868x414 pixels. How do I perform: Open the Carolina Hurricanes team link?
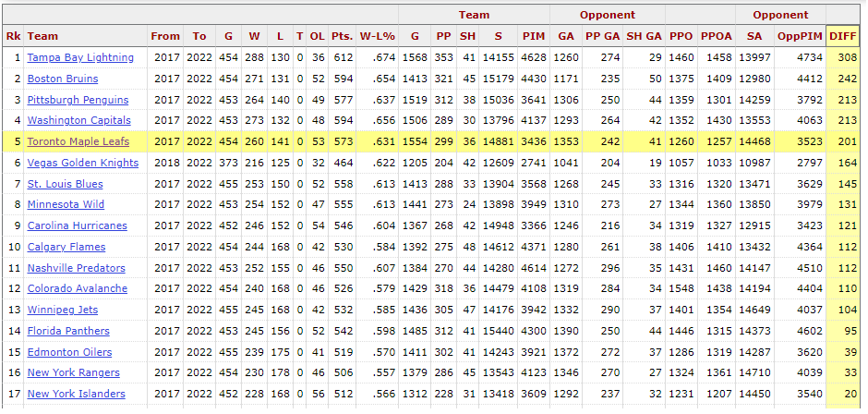77,225
